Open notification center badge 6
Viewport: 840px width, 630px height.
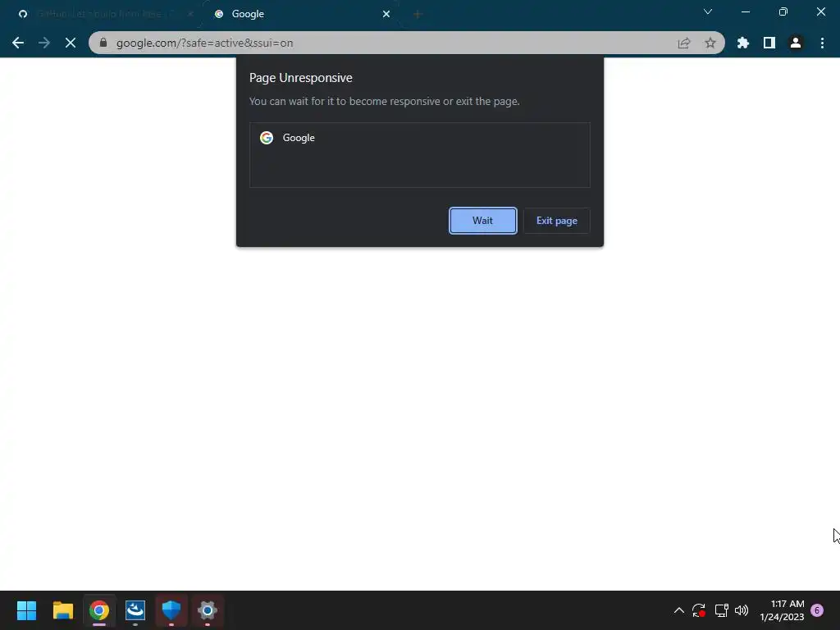pos(817,610)
